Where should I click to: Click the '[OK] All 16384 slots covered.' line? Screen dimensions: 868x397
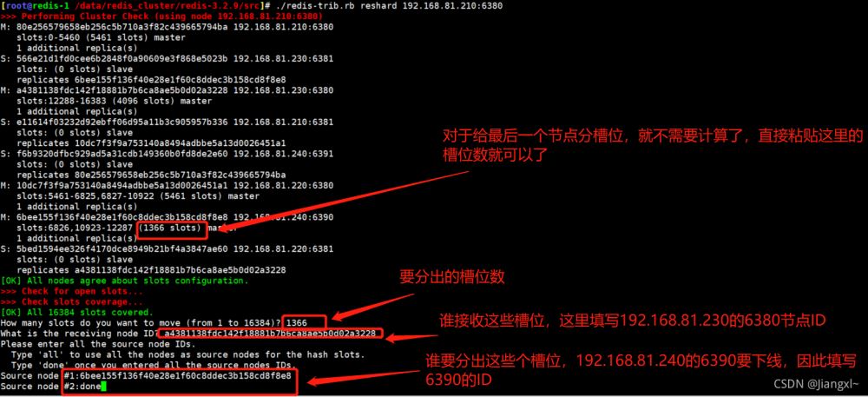(x=77, y=312)
